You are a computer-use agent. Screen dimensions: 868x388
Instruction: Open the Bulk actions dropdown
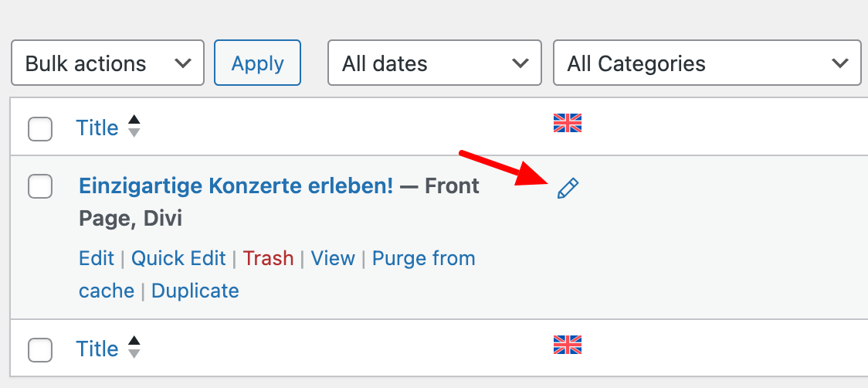[107, 63]
